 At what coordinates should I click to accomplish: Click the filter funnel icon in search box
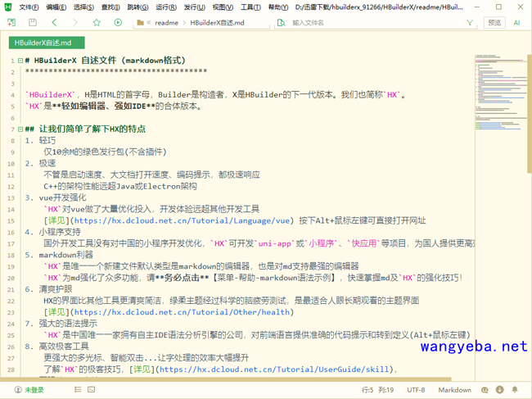coord(470,23)
